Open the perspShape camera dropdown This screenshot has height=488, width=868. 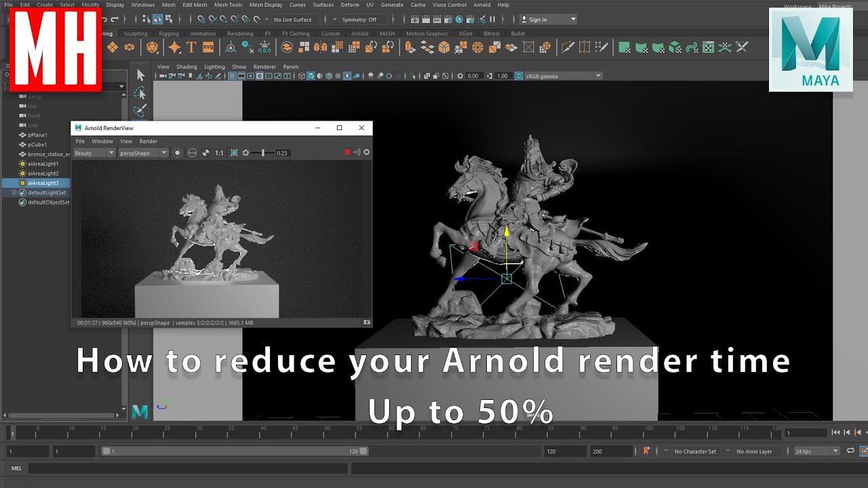(x=143, y=153)
